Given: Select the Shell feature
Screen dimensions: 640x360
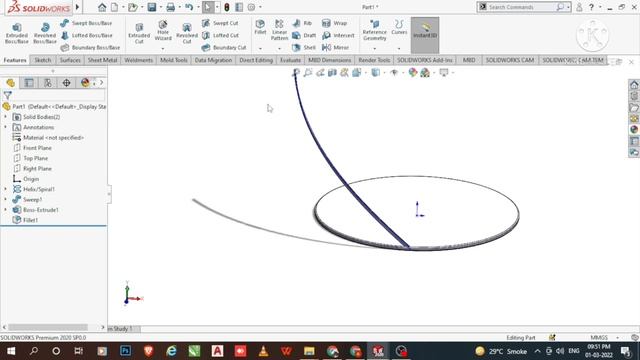Looking at the screenshot, I should coord(304,47).
